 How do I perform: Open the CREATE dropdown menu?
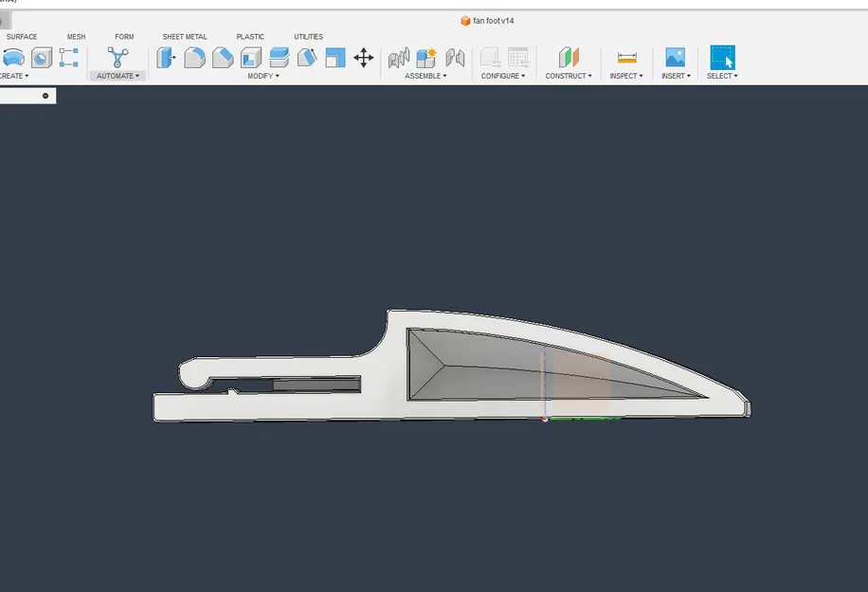pyautogui.click(x=13, y=76)
